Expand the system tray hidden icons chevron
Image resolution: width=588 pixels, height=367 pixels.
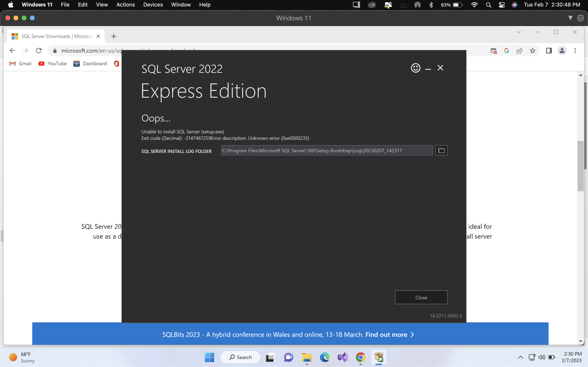coord(520,357)
